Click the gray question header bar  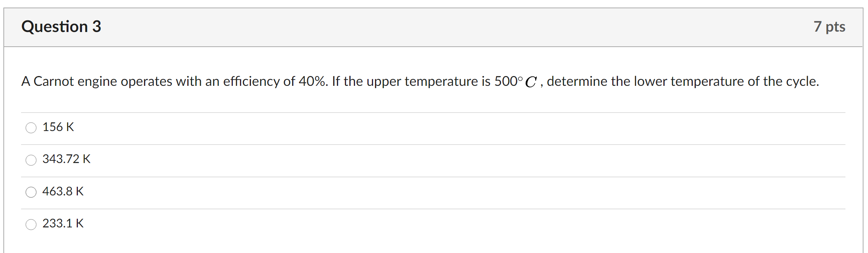(433, 27)
